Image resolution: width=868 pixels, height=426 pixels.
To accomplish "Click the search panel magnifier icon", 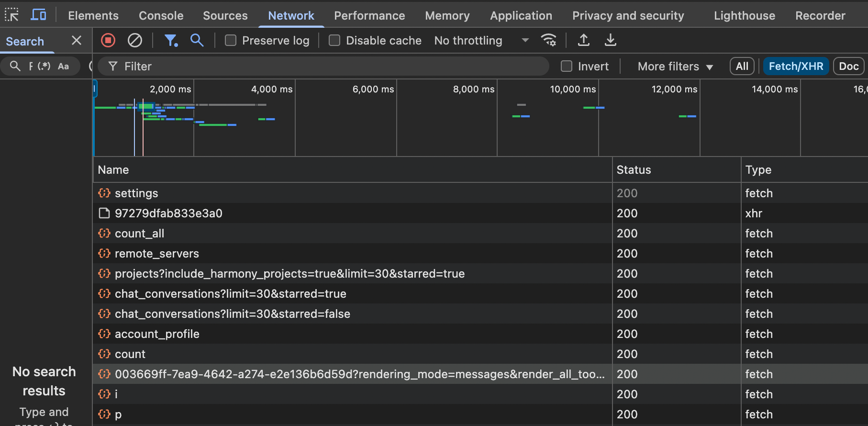I will pyautogui.click(x=15, y=66).
